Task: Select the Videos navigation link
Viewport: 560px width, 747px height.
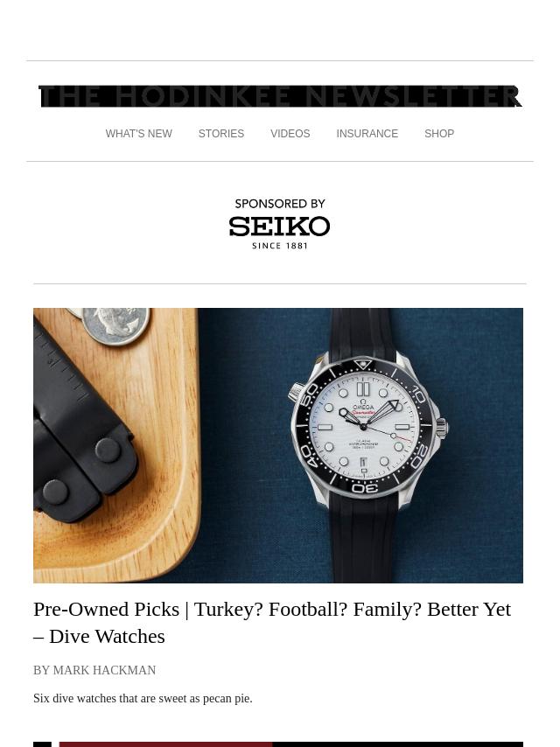Action: (x=290, y=134)
